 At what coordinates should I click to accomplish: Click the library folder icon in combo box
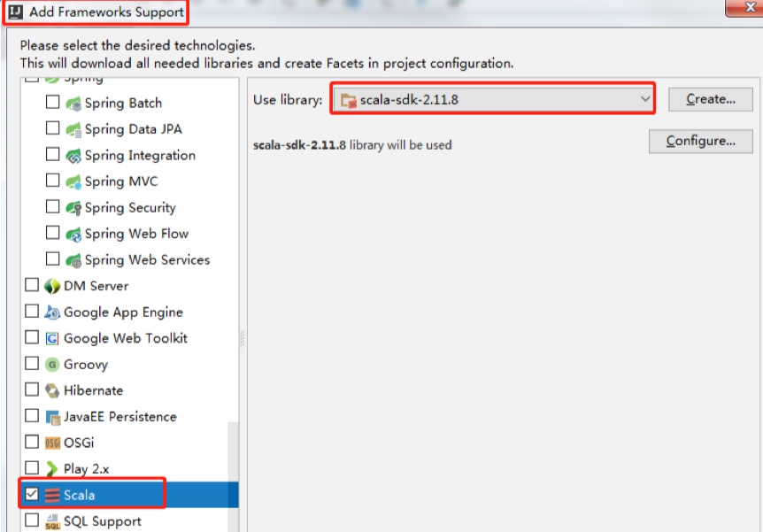pos(349,100)
